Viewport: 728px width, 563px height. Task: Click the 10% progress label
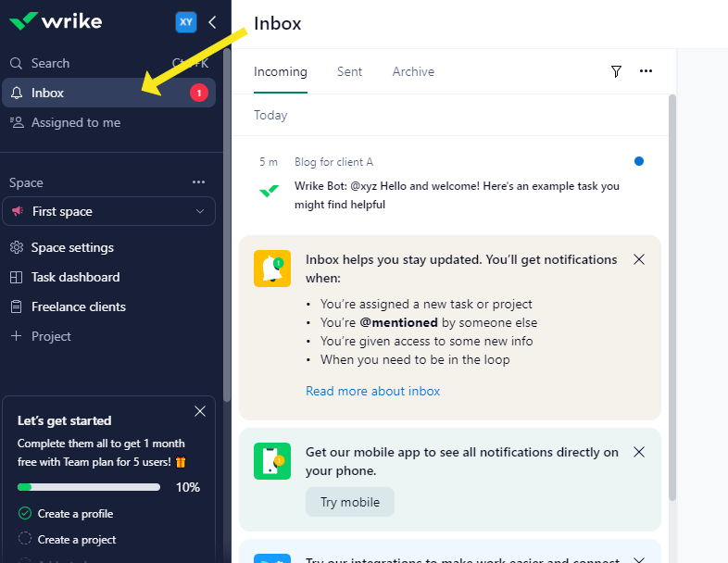[188, 487]
